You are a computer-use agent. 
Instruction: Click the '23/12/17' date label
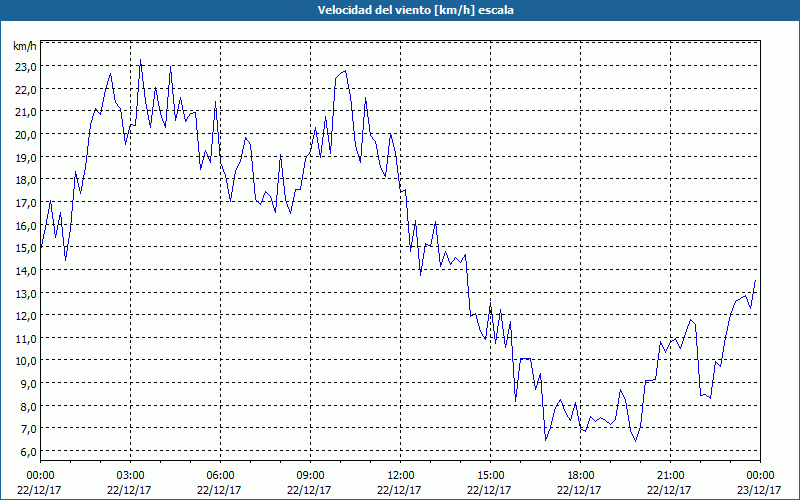(760, 490)
